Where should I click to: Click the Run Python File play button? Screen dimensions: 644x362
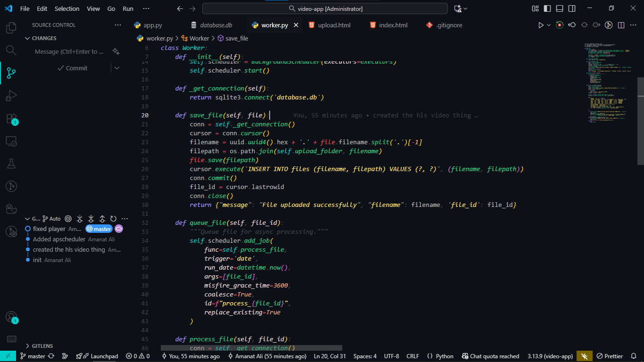pyautogui.click(x=541, y=25)
